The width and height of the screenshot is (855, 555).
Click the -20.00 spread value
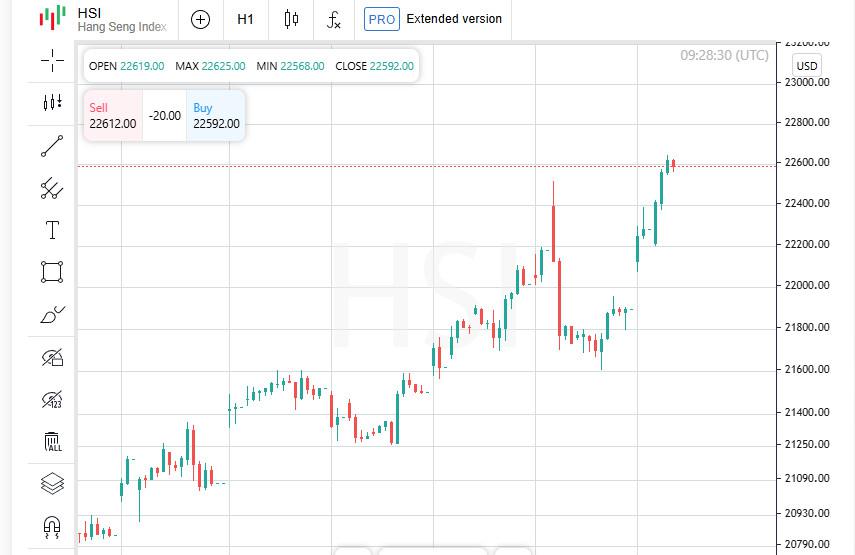pos(165,116)
